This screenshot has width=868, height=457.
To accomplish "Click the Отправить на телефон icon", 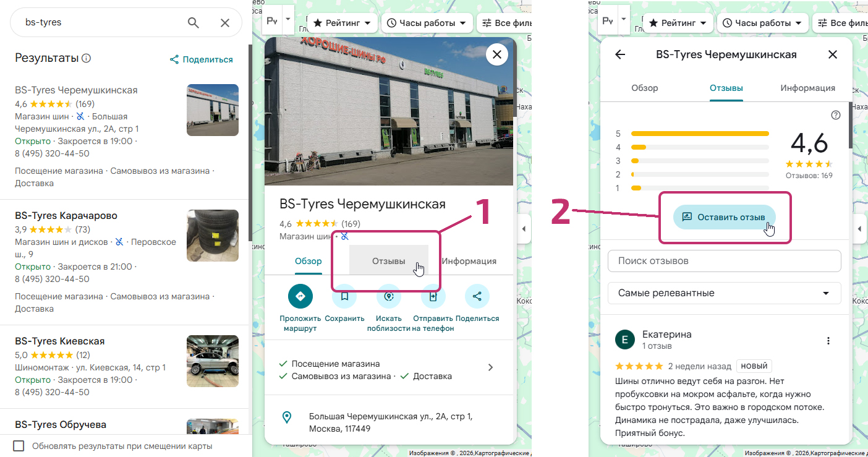I will pos(433,296).
